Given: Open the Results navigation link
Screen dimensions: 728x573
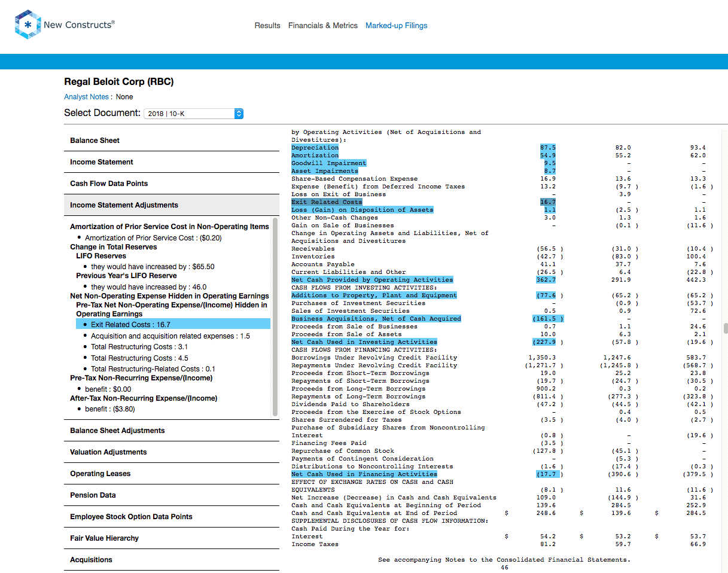Looking at the screenshot, I should click(x=267, y=26).
